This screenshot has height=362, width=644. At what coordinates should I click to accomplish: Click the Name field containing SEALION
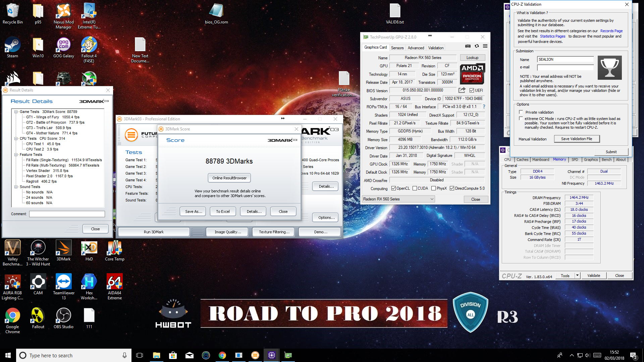tap(566, 59)
